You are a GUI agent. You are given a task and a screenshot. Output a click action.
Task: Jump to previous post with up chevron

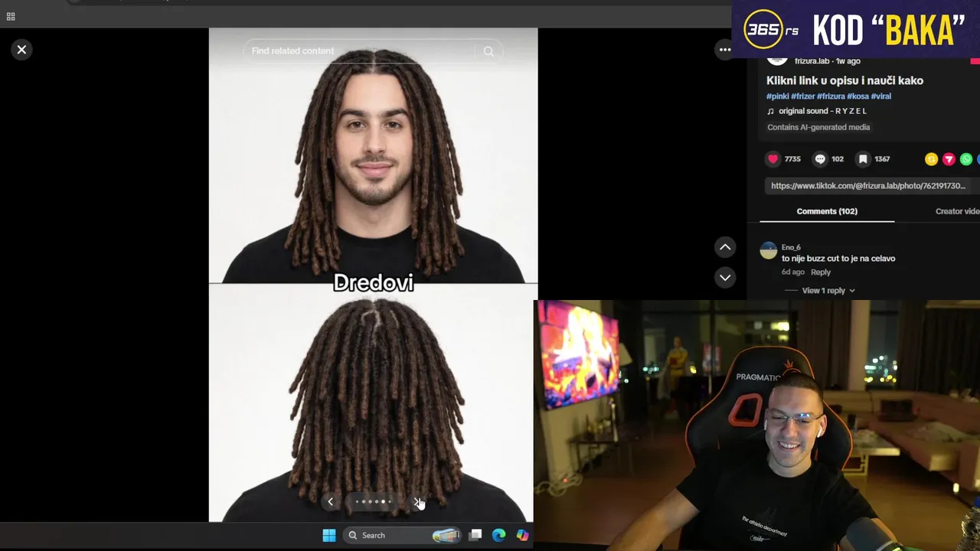[x=725, y=247]
